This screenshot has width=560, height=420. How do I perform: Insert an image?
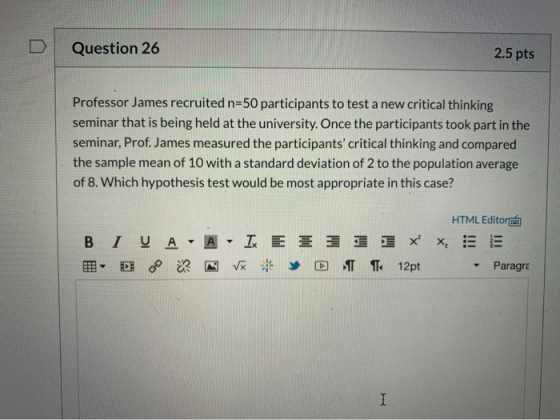point(211,266)
